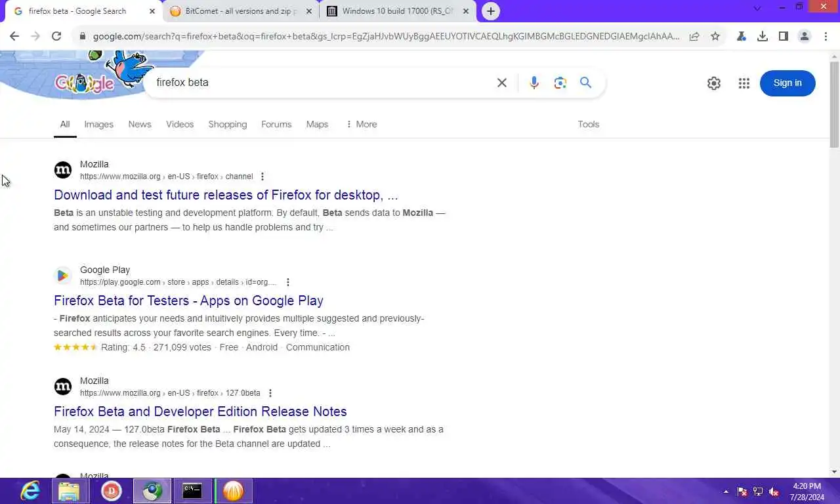Select the All results tab

(x=65, y=124)
